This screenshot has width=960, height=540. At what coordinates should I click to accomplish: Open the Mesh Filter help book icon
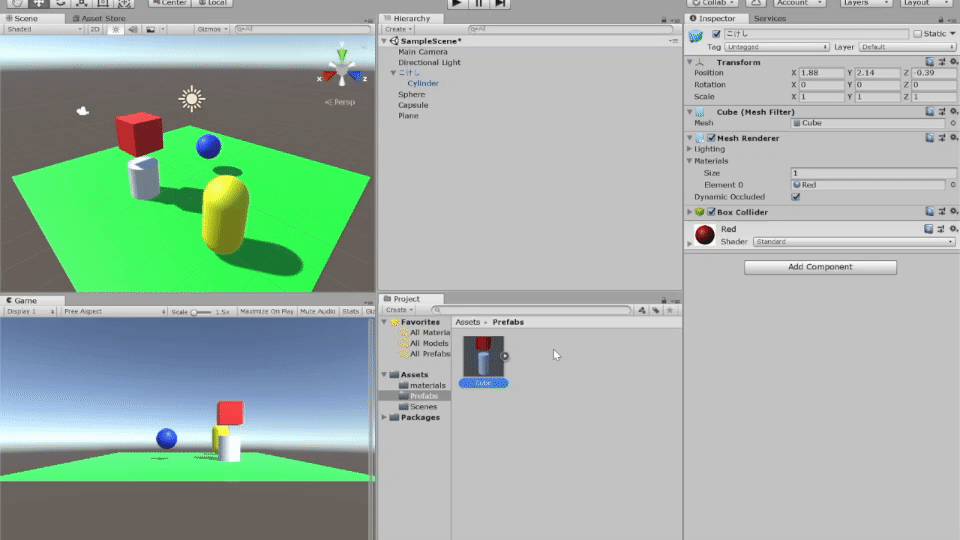point(930,112)
